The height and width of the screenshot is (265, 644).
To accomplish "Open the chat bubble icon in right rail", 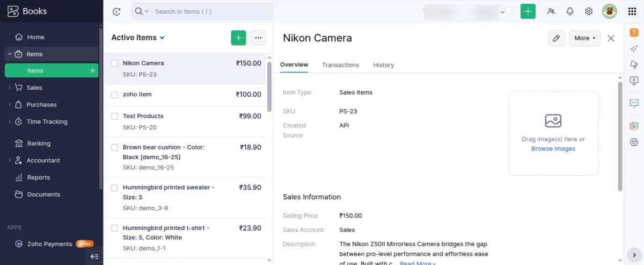I will [634, 103].
